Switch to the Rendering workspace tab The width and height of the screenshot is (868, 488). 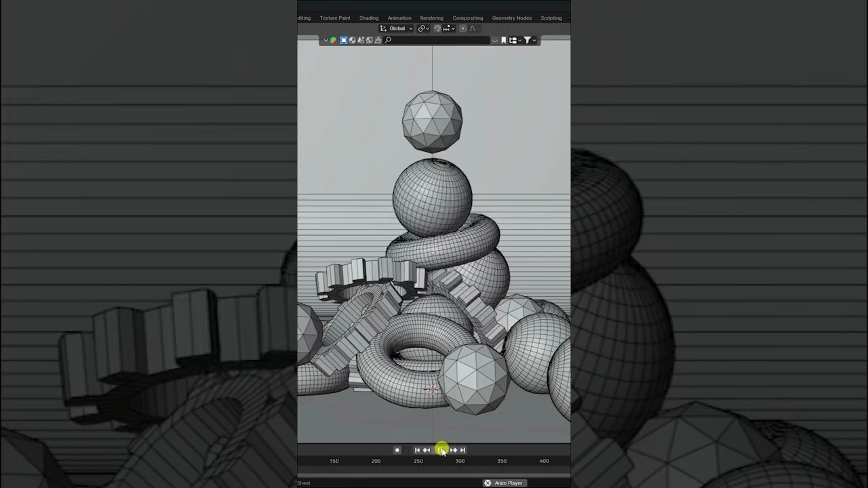click(431, 18)
